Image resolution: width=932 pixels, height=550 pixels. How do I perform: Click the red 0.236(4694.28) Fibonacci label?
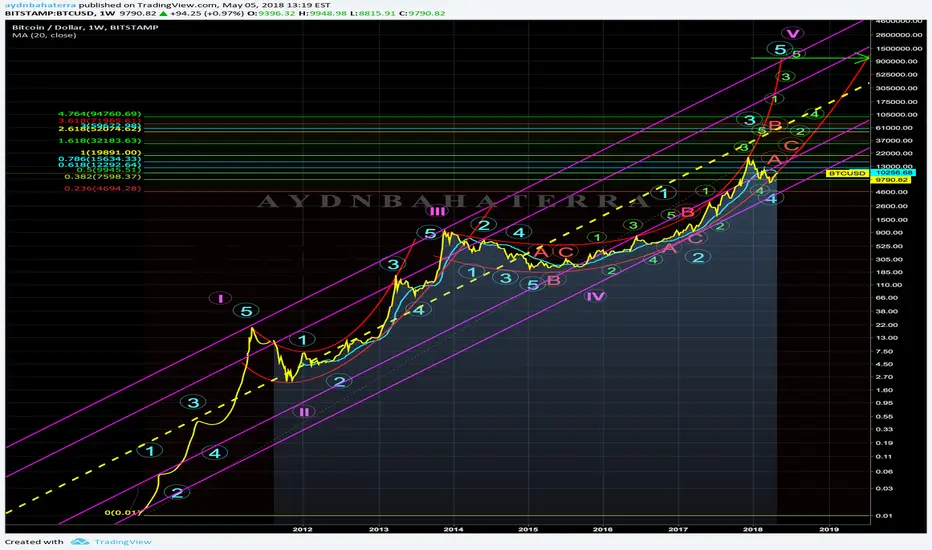click(102, 188)
